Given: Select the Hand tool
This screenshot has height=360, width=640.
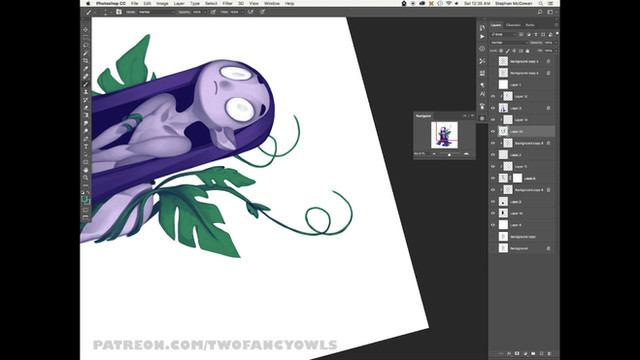Looking at the screenshot, I should pos(85,170).
